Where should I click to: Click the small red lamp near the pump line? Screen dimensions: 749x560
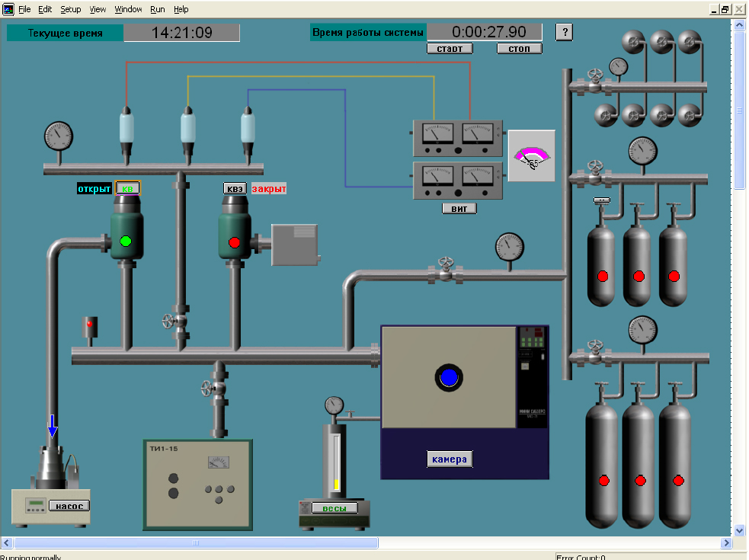(x=90, y=324)
